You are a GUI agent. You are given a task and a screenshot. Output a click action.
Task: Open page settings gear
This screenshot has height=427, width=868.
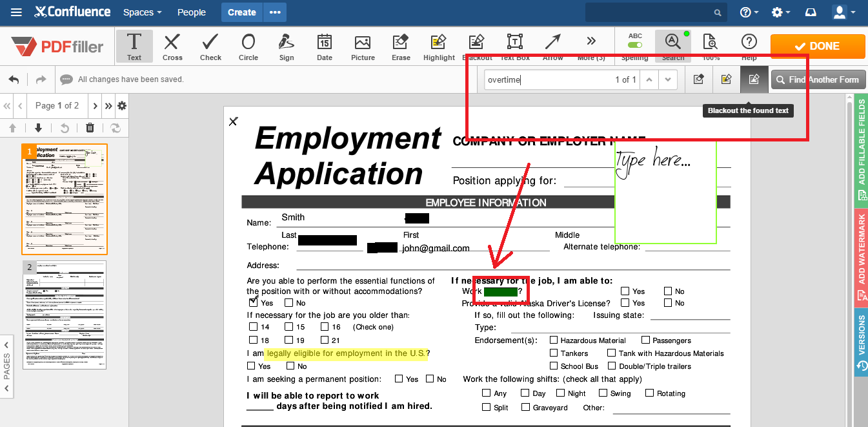122,105
